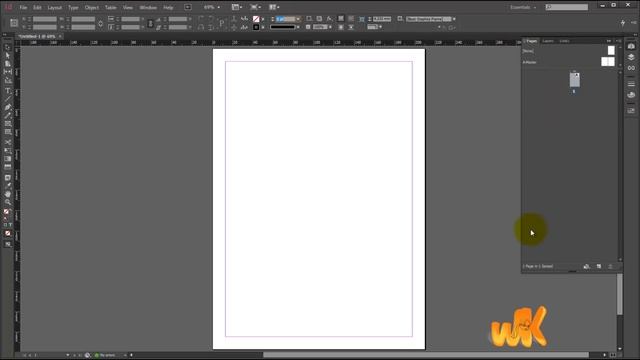Open the Layout menu
Image resolution: width=640 pixels, height=360 pixels.
(x=55, y=7)
